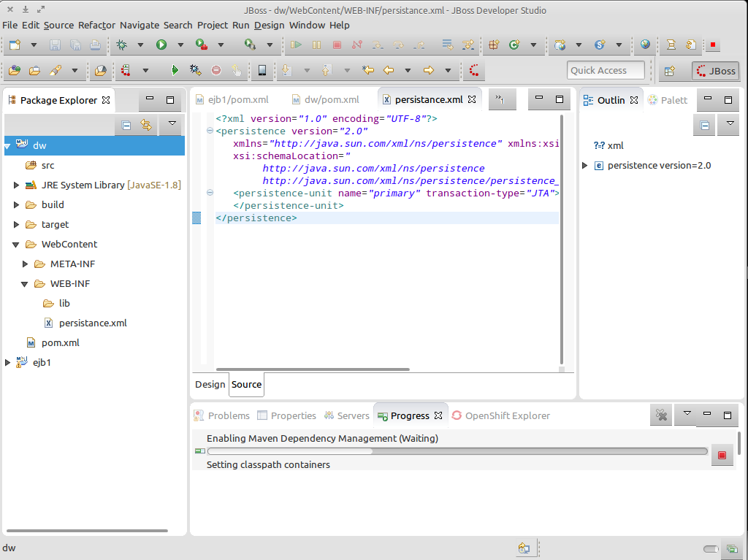Switch to the JBoss perspective

pyautogui.click(x=716, y=71)
